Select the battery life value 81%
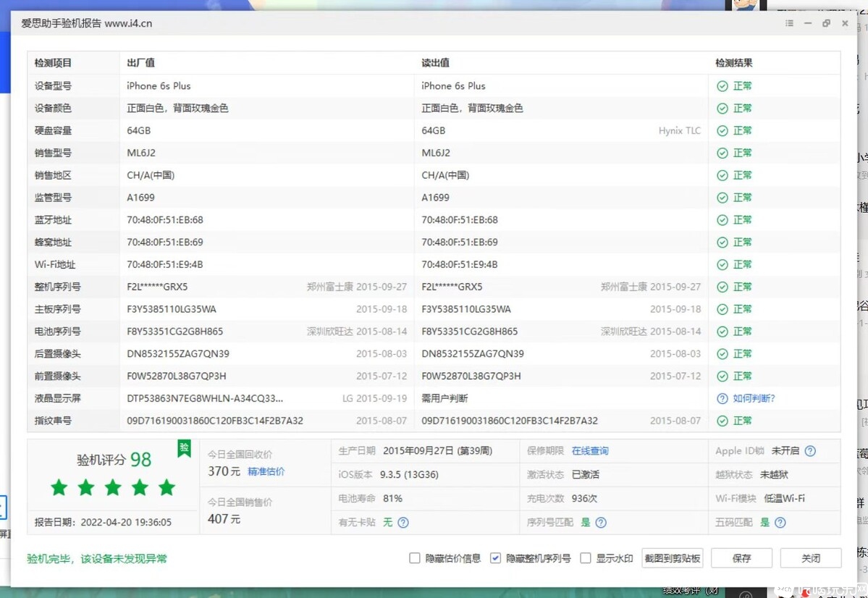 tap(392, 498)
